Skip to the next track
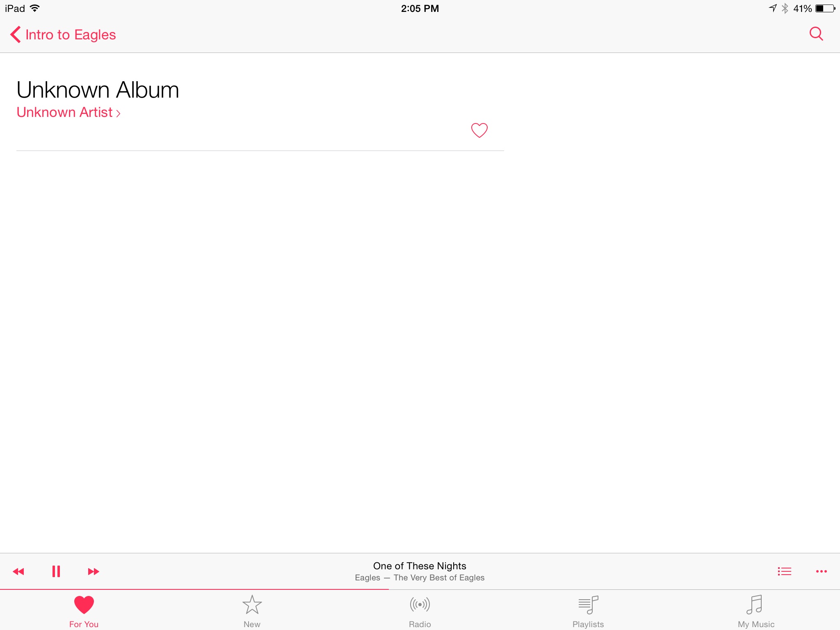 tap(94, 571)
